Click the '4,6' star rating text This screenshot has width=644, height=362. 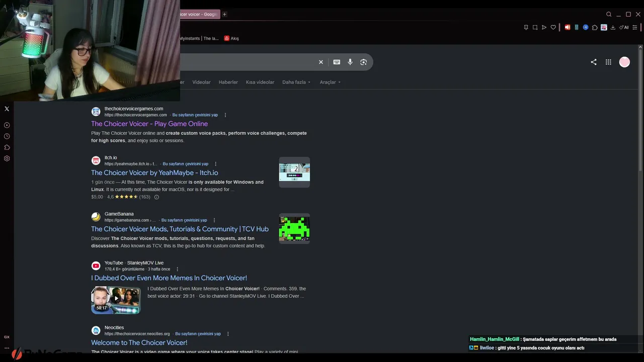pos(110,197)
